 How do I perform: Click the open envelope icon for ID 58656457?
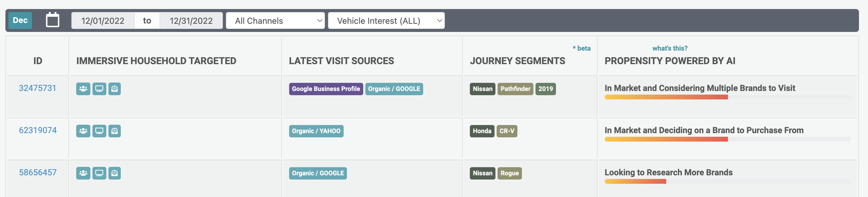(114, 173)
